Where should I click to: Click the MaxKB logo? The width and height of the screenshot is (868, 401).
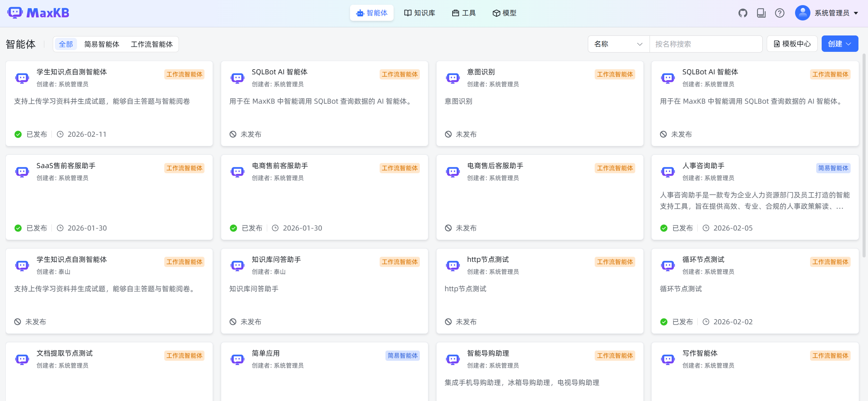(38, 13)
